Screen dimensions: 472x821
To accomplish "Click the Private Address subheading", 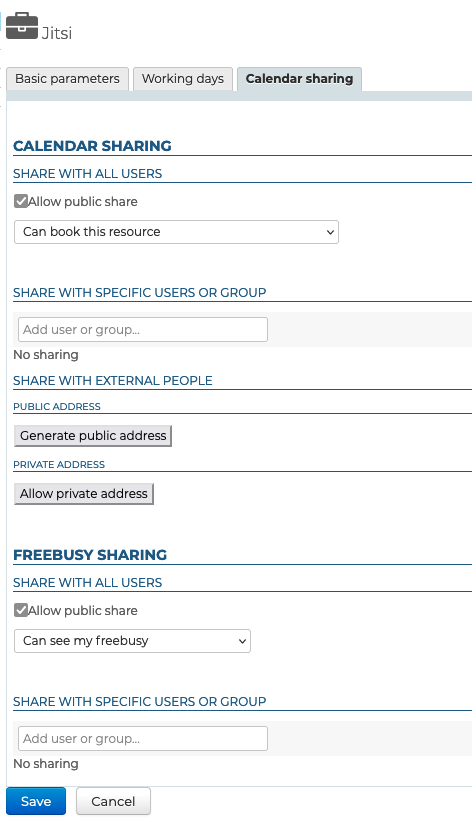I will [x=59, y=464].
